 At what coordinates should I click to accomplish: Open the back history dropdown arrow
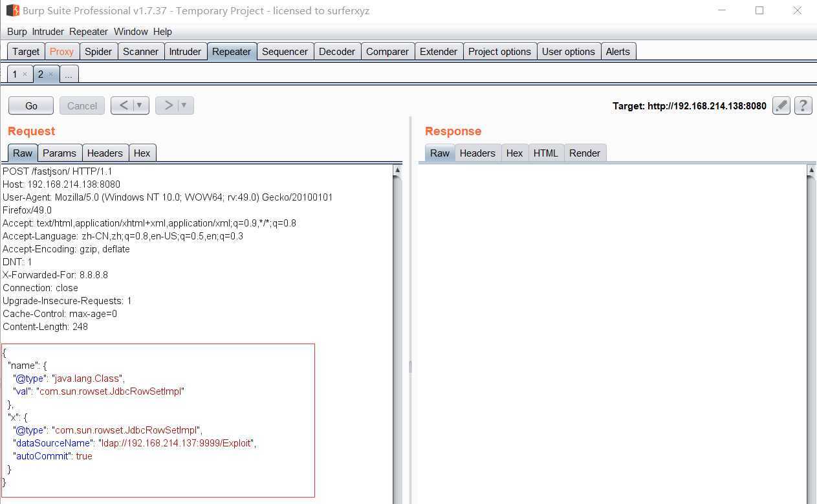click(140, 105)
